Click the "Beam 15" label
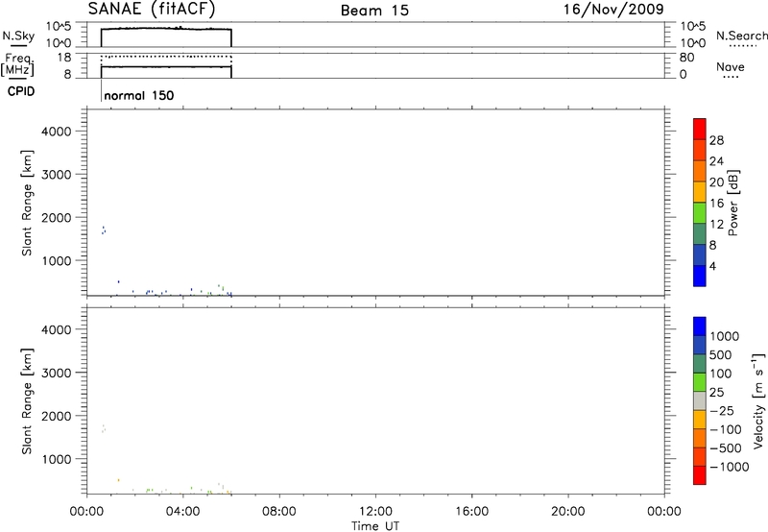 coord(374,11)
